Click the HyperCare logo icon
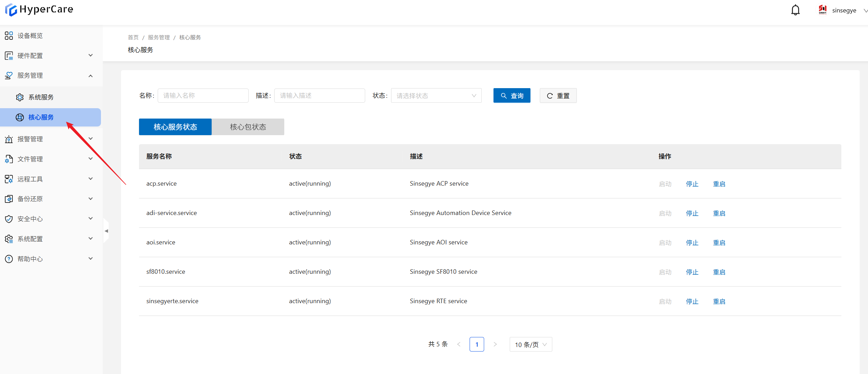Screen dimensions: 868x374 pos(11,10)
